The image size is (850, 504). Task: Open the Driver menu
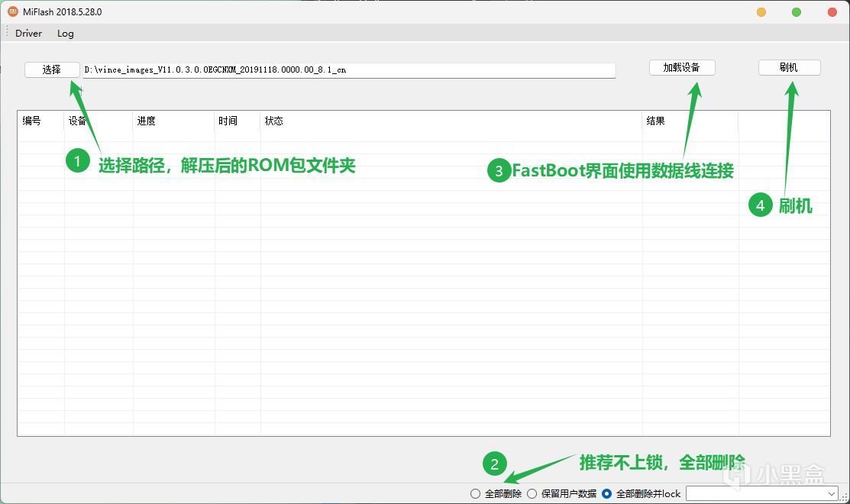pos(29,34)
